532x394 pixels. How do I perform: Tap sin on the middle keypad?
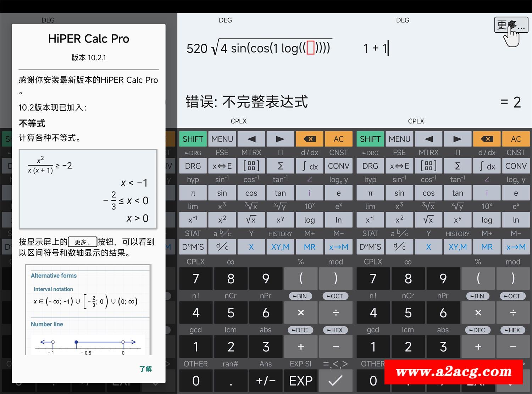(x=222, y=193)
